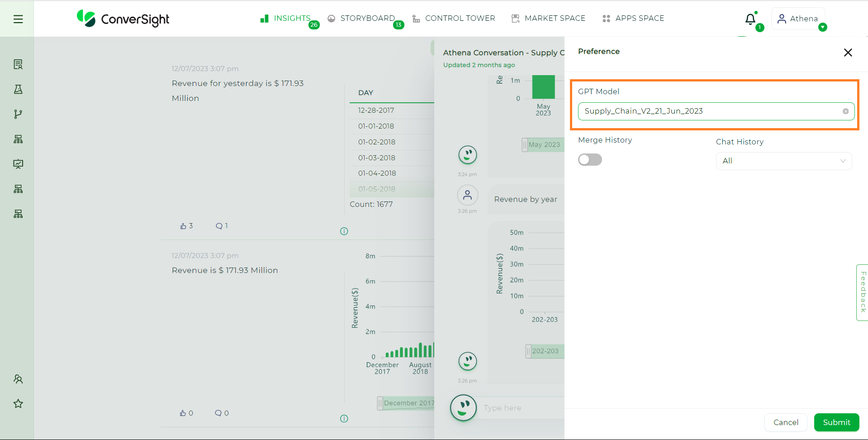Close the Preference panel
The image size is (868, 440).
(848, 53)
